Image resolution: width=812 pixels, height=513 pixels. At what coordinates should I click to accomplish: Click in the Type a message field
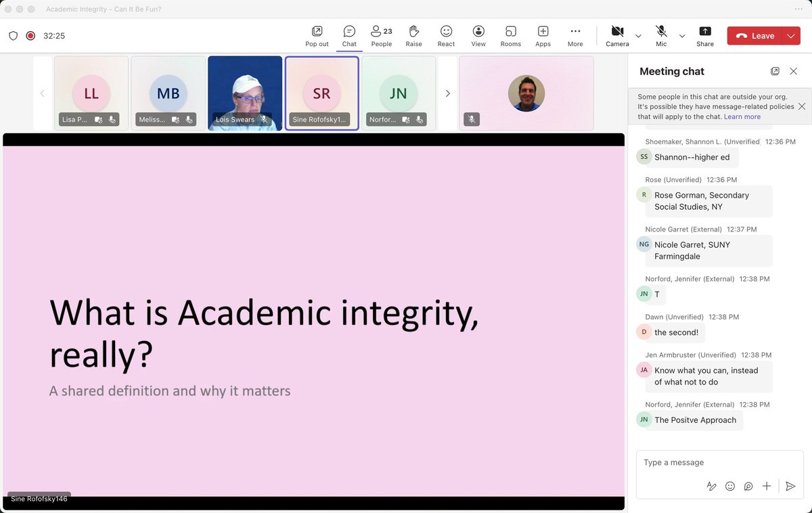[x=720, y=462]
